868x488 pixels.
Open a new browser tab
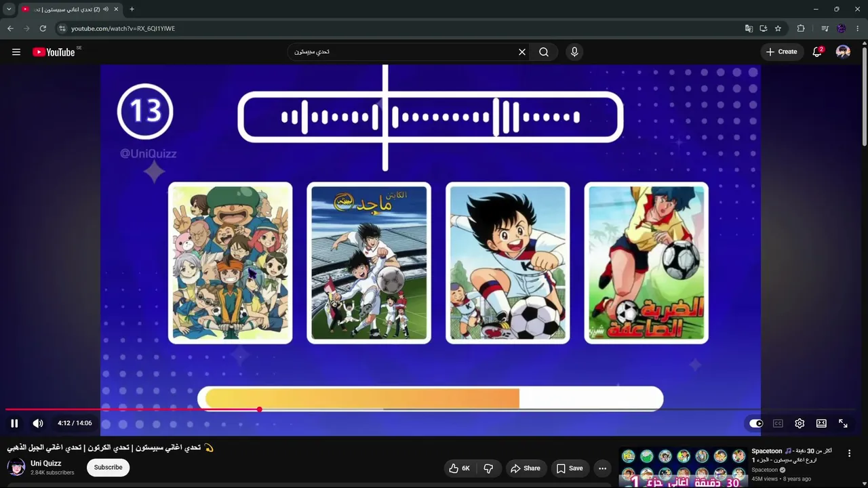(x=132, y=9)
